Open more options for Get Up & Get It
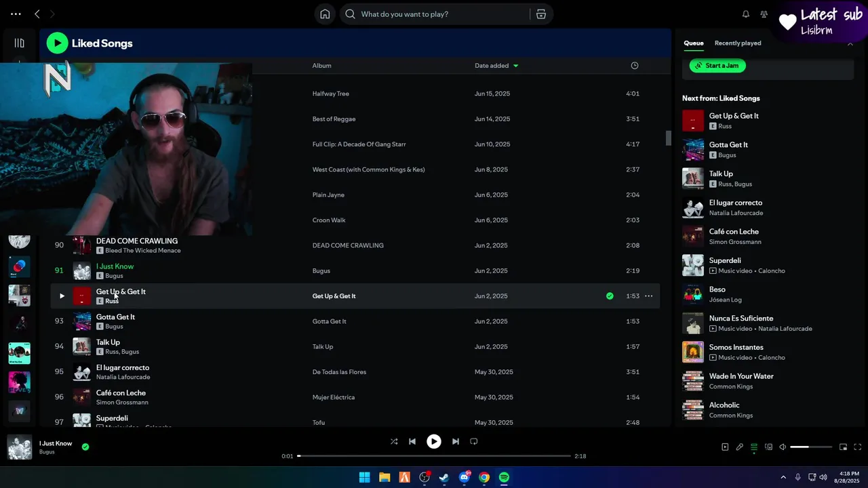The image size is (868, 488). [648, 296]
